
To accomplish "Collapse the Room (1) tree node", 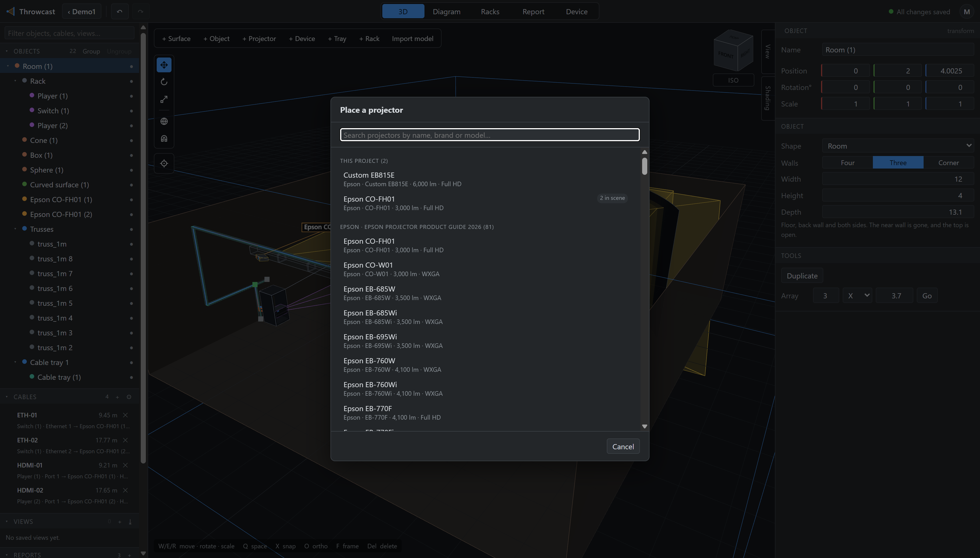I will tap(8, 66).
